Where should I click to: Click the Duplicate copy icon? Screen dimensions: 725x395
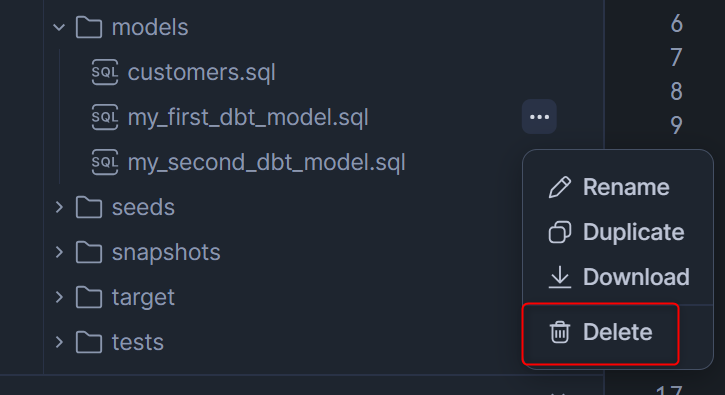pyautogui.click(x=559, y=232)
